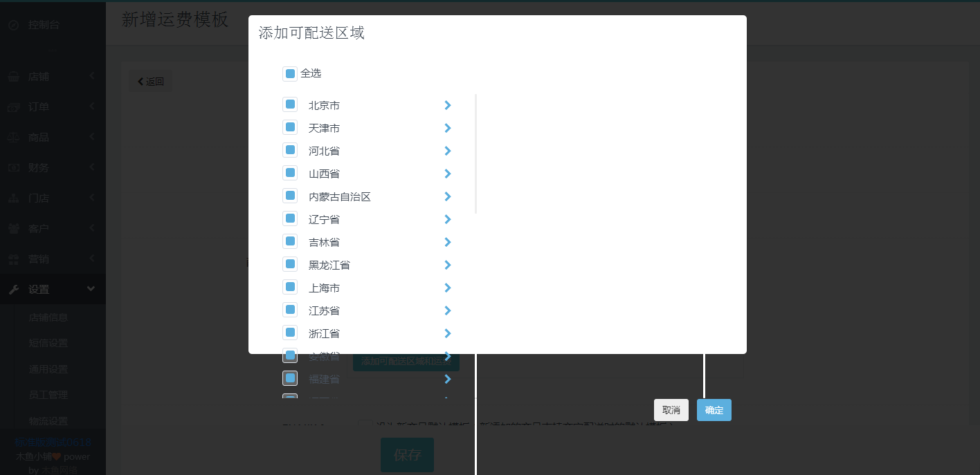Viewport: 980px width, 475px height.
Task: Click the 客户 customers icon in sidebar
Action: [x=14, y=229]
